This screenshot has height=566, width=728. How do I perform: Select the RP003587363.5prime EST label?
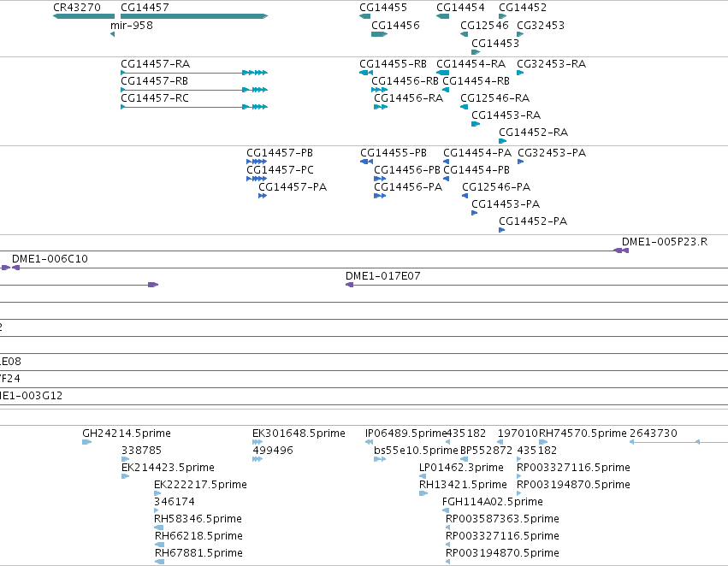(502, 520)
